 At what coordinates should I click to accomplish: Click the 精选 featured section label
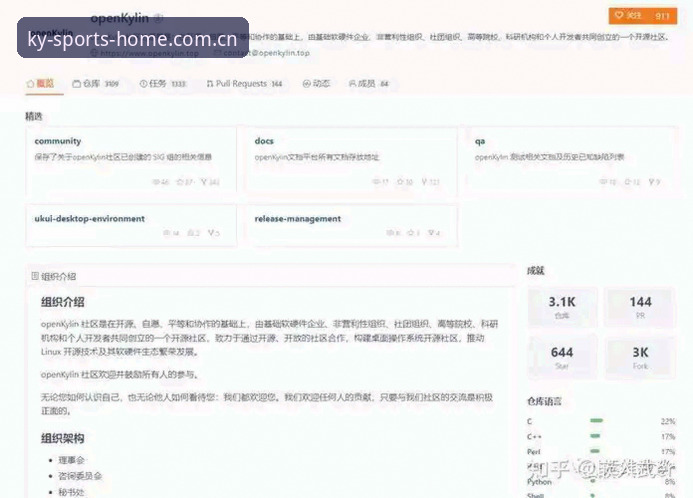[x=34, y=116]
